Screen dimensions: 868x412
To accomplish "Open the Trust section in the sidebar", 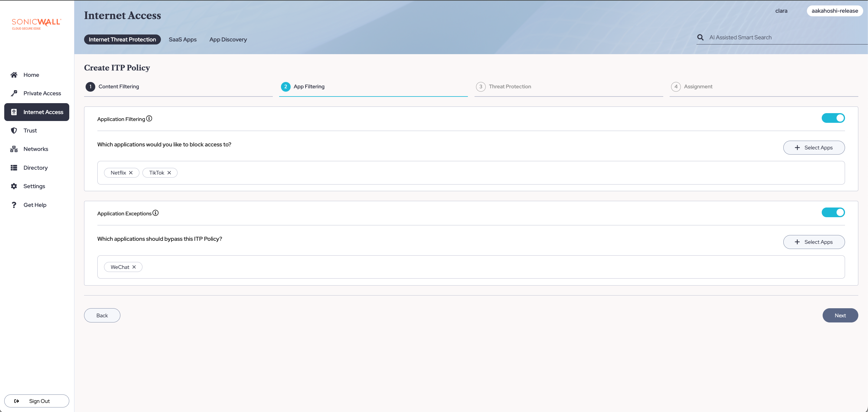I will point(30,130).
